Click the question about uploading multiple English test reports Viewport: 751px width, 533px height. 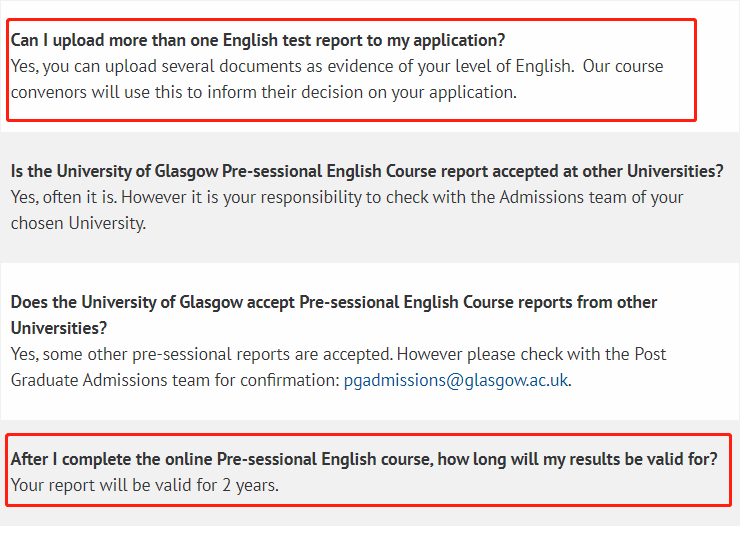(258, 41)
